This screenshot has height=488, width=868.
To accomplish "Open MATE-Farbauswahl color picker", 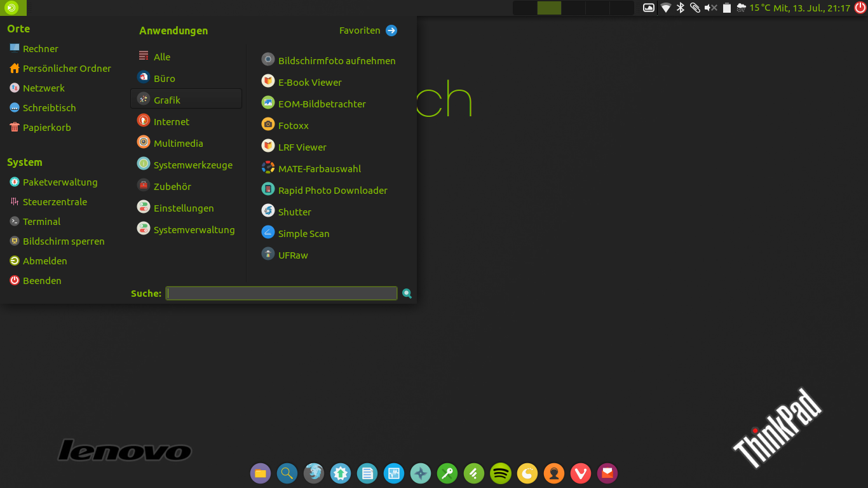I will (x=311, y=168).
